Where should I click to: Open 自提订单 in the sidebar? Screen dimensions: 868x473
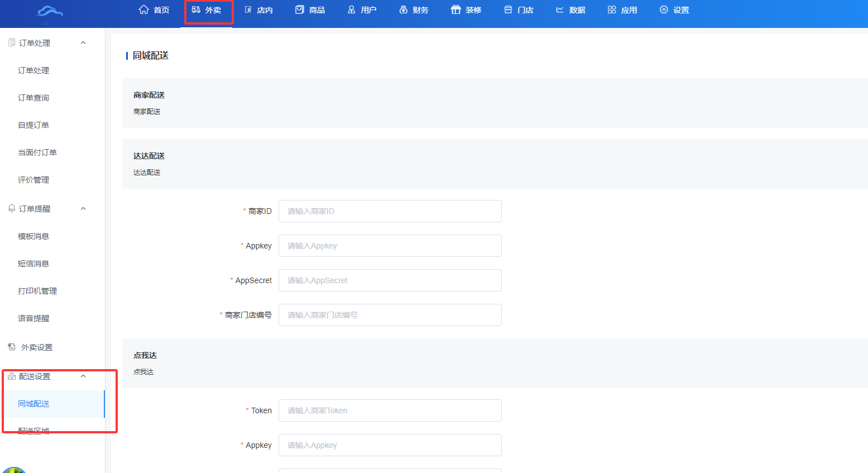pos(33,125)
